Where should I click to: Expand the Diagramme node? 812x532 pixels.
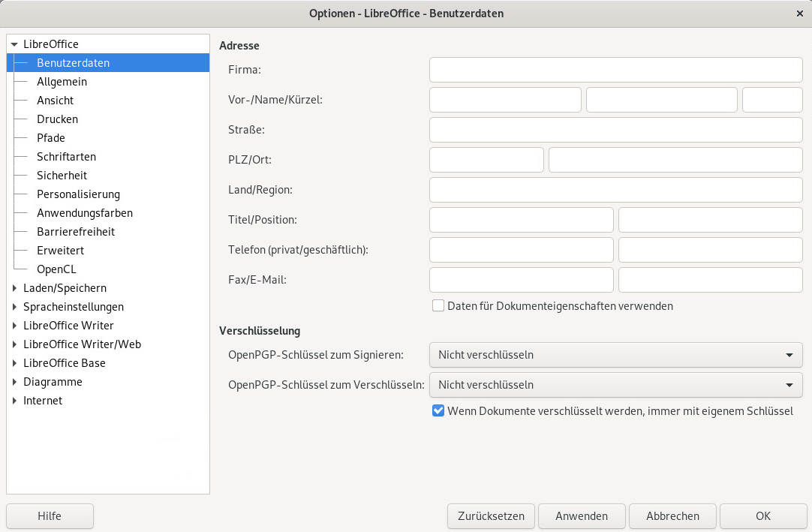point(14,382)
